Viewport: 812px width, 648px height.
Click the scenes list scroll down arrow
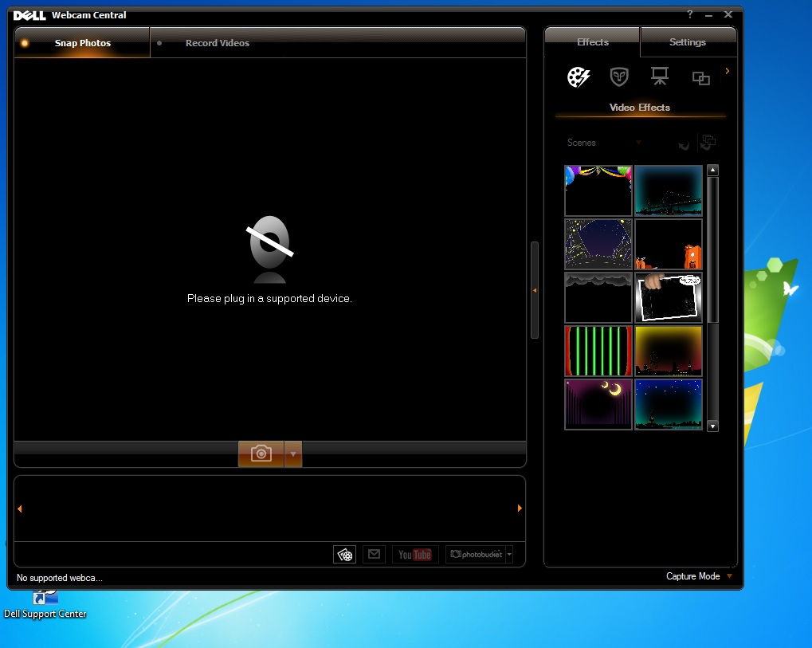(x=712, y=426)
